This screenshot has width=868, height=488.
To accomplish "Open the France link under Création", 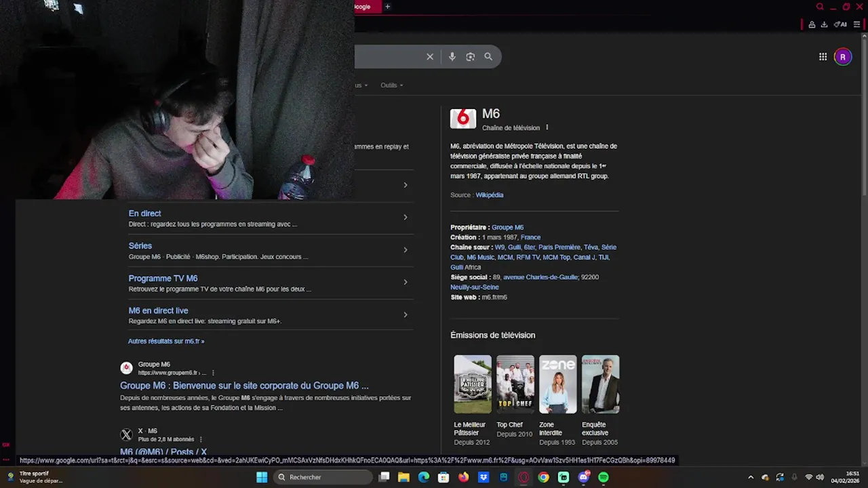I will [530, 237].
